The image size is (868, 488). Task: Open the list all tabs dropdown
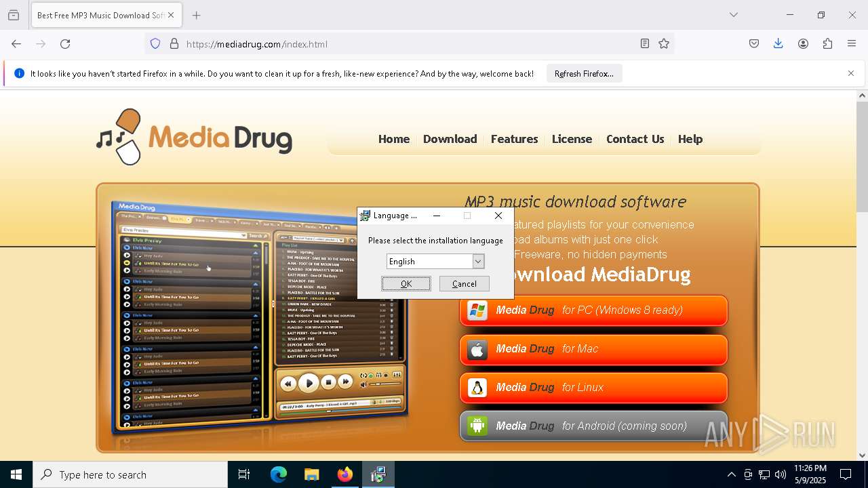(x=734, y=15)
